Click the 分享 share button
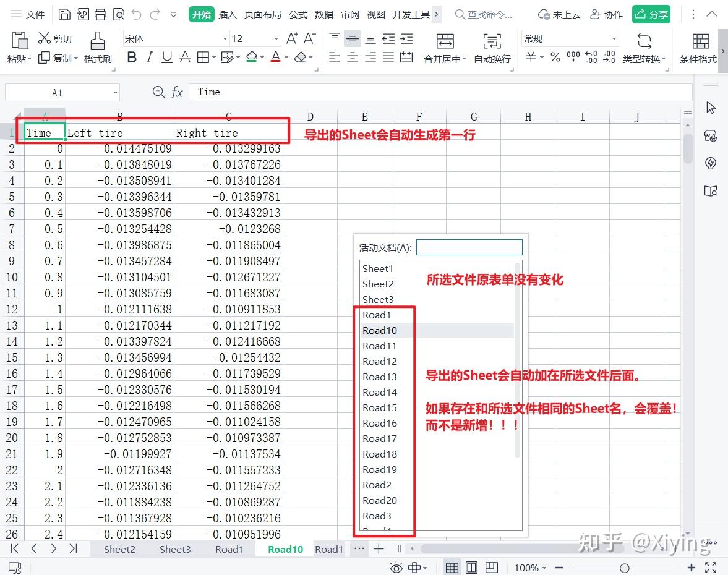 [x=651, y=14]
